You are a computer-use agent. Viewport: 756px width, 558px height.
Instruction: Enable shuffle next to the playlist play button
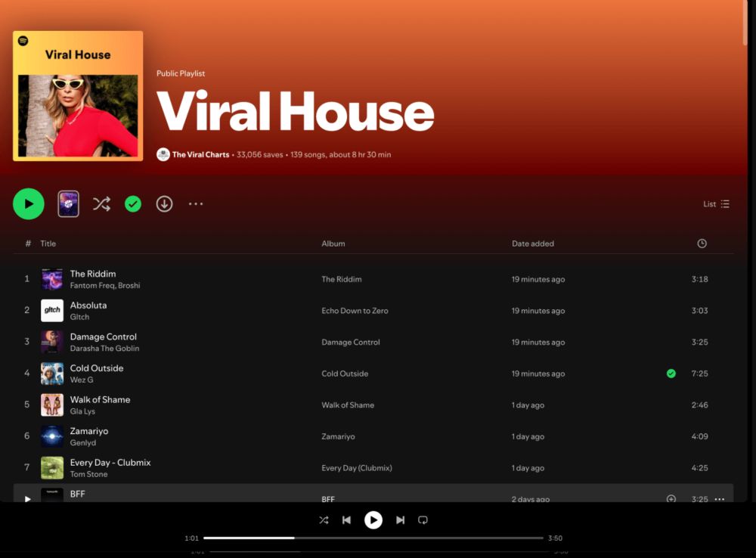pyautogui.click(x=101, y=204)
